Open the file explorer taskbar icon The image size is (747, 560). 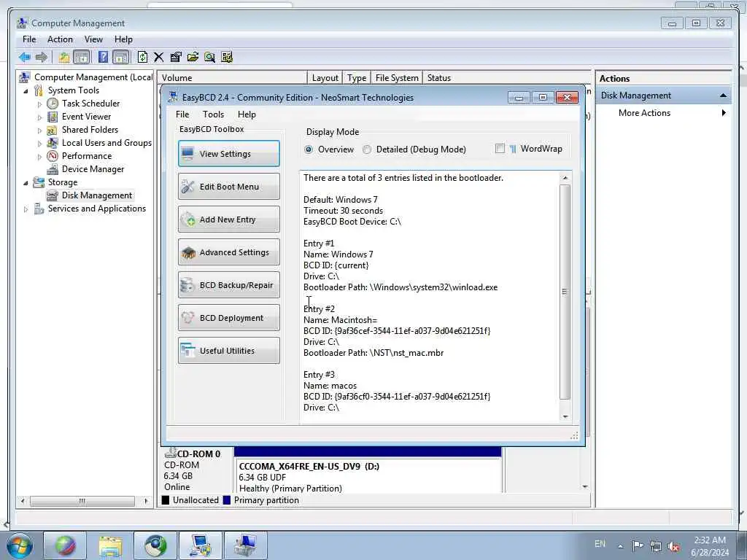pos(110,545)
